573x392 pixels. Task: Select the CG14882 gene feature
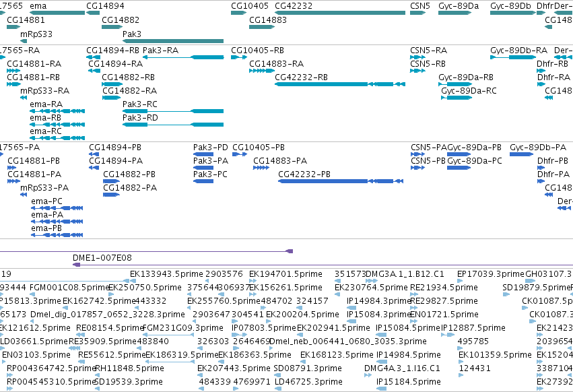click(112, 27)
